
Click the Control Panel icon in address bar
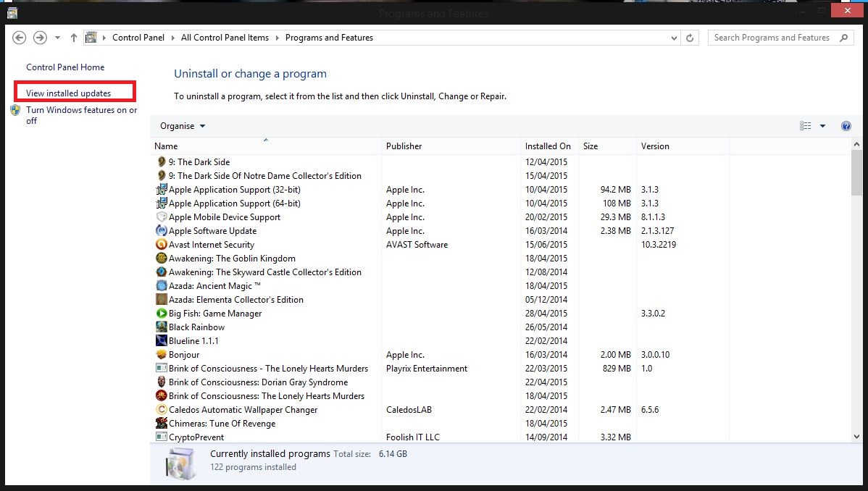click(91, 38)
